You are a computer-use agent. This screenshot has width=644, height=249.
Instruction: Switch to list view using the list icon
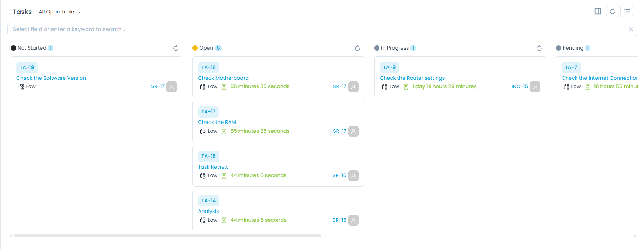pos(627,11)
